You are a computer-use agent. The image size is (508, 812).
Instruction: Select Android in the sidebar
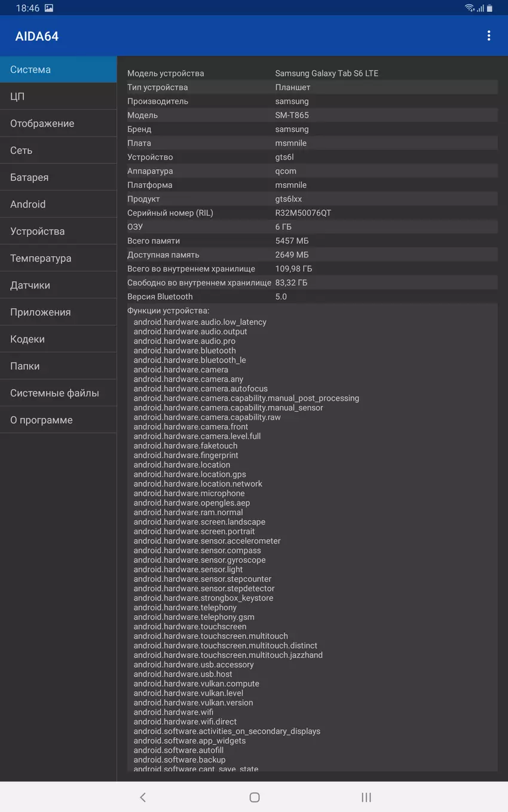click(x=58, y=204)
